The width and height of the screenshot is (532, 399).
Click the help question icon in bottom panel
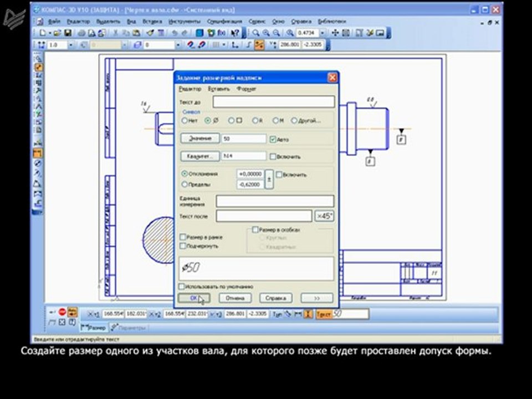click(72, 323)
